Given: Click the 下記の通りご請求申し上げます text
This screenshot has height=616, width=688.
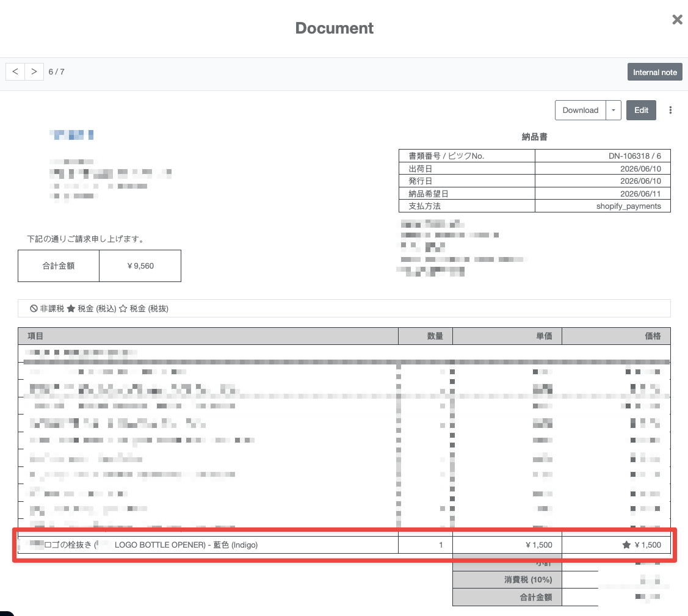Looking at the screenshot, I should click(x=85, y=239).
